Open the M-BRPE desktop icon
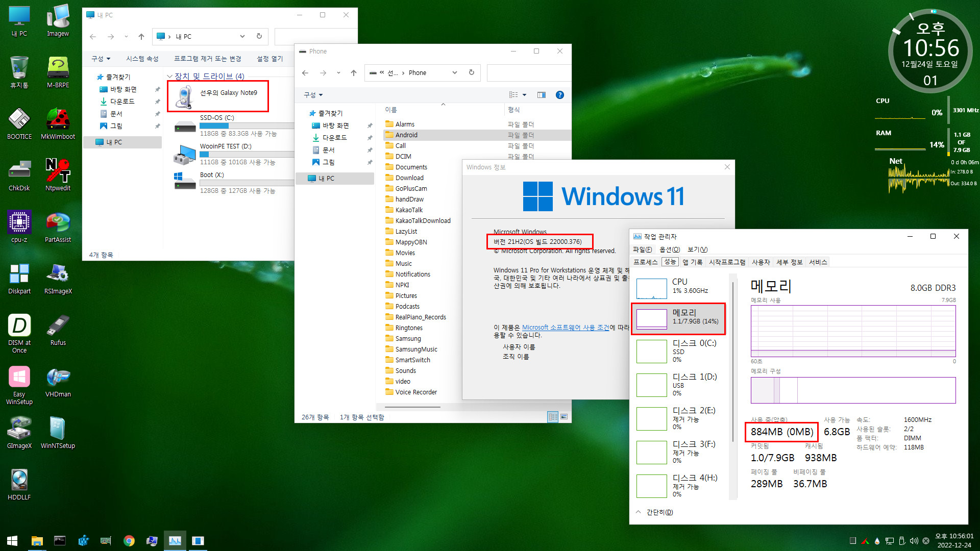Screen dimensions: 980x551 (58, 71)
